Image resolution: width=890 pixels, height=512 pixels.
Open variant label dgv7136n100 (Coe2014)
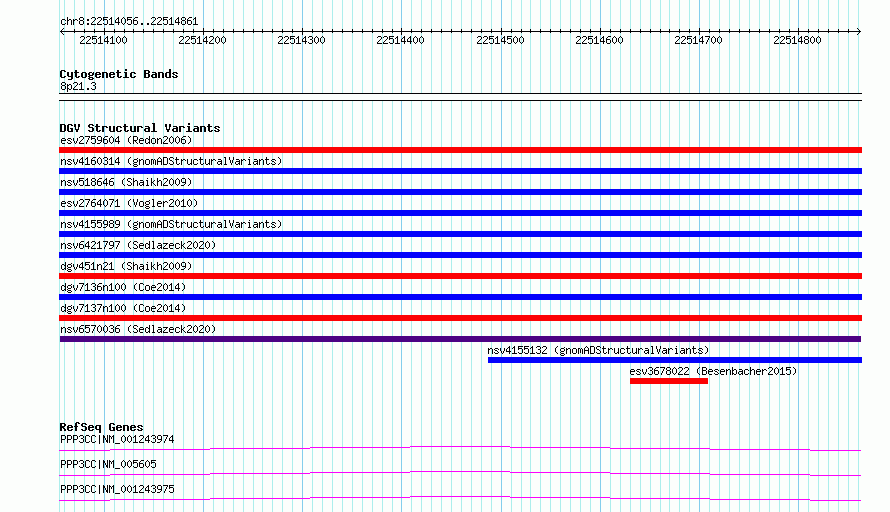pos(123,287)
